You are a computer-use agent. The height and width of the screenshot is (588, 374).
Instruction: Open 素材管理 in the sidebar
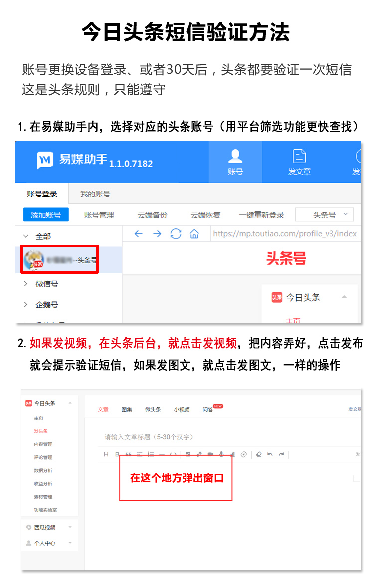pos(43,497)
